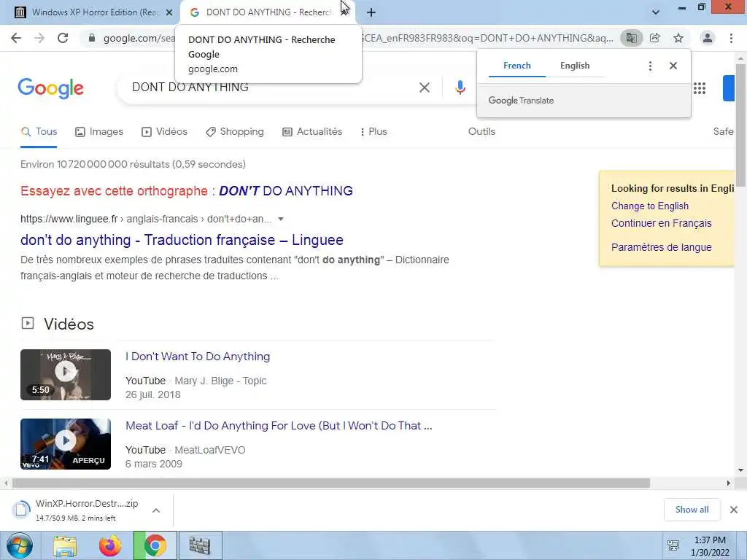The width and height of the screenshot is (747, 560).
Task: Click the padlock site info icon
Action: click(x=92, y=38)
